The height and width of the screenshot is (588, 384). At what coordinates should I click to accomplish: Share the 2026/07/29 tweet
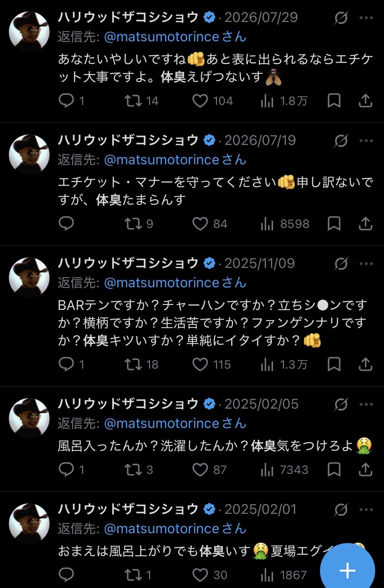pos(365,101)
